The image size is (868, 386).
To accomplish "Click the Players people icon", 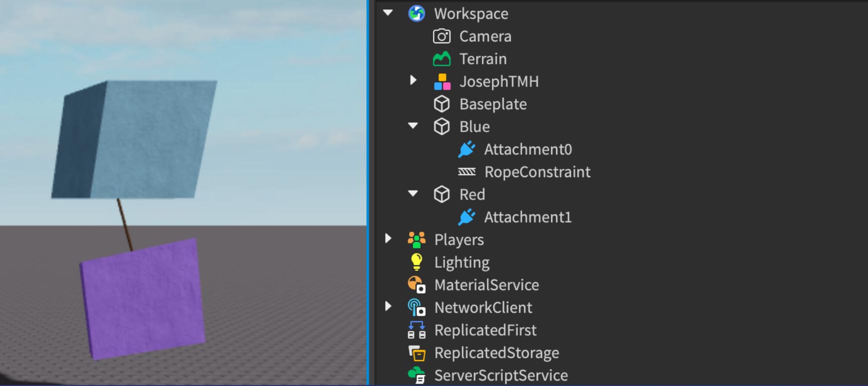I will tap(417, 239).
